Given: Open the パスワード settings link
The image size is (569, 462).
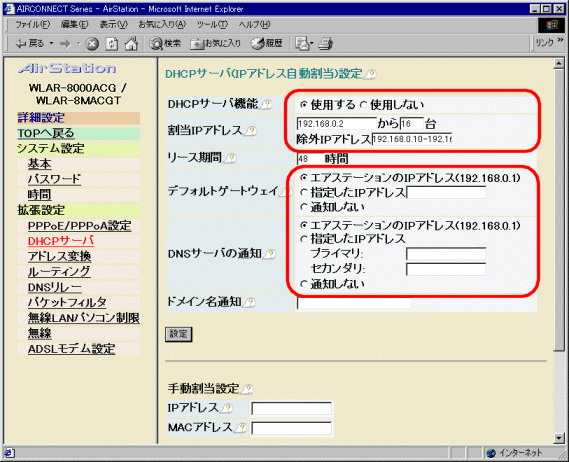Looking at the screenshot, I should coord(54,179).
